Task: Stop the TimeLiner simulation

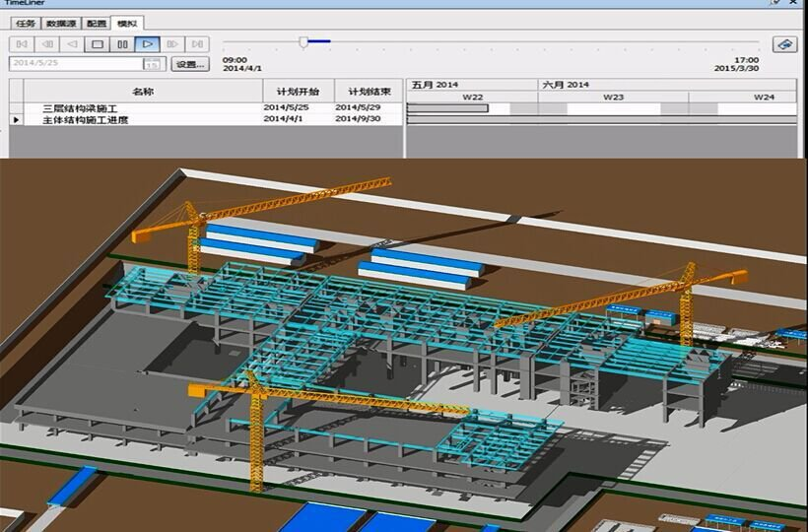Action: coord(97,44)
